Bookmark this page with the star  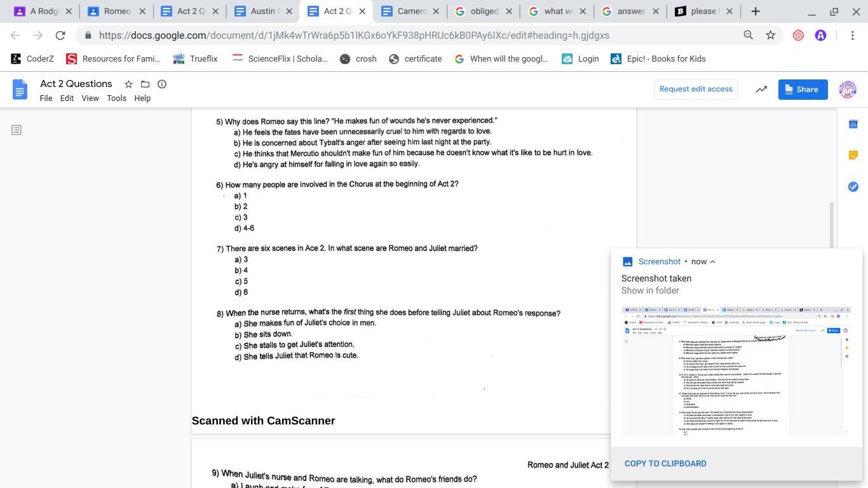tap(771, 36)
